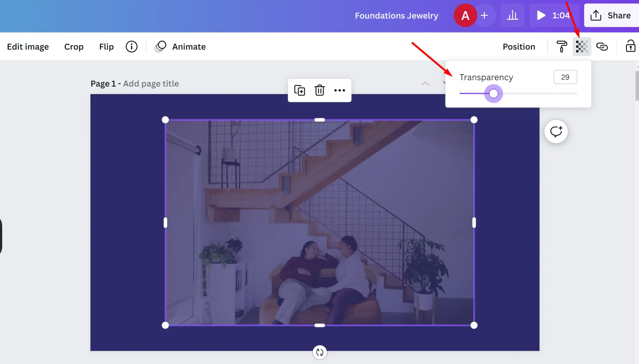
Task: Click the delete element icon
Action: [x=320, y=90]
